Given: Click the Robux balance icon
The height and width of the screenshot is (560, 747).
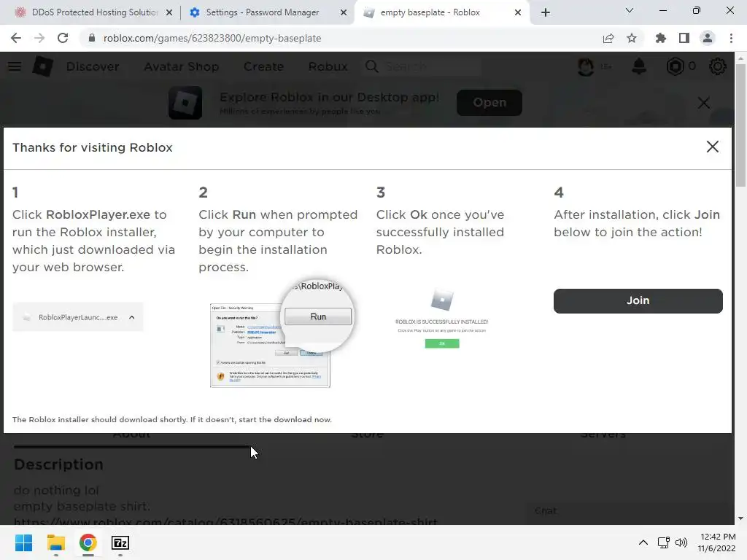Looking at the screenshot, I should coord(675,66).
